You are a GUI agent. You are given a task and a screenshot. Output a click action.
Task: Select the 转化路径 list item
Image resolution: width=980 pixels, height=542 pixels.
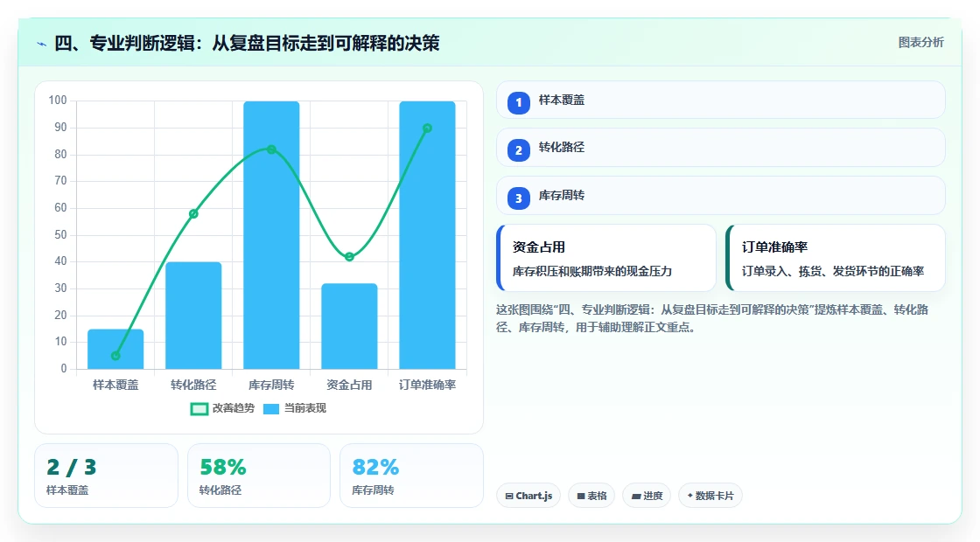point(721,148)
